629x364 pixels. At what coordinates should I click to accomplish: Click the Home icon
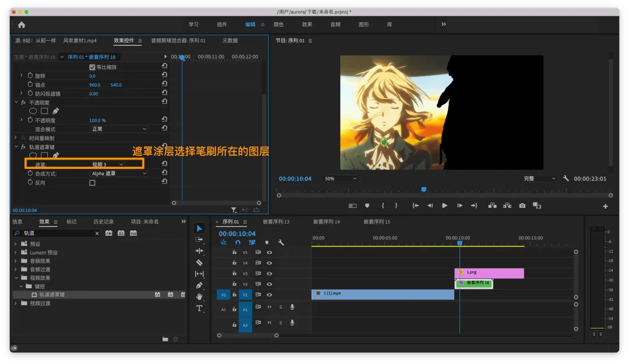point(22,24)
